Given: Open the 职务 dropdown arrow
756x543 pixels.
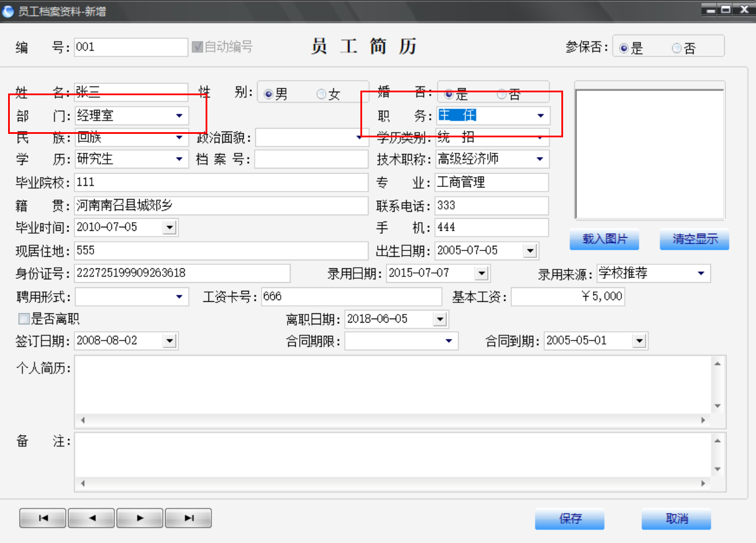Looking at the screenshot, I should click(541, 116).
